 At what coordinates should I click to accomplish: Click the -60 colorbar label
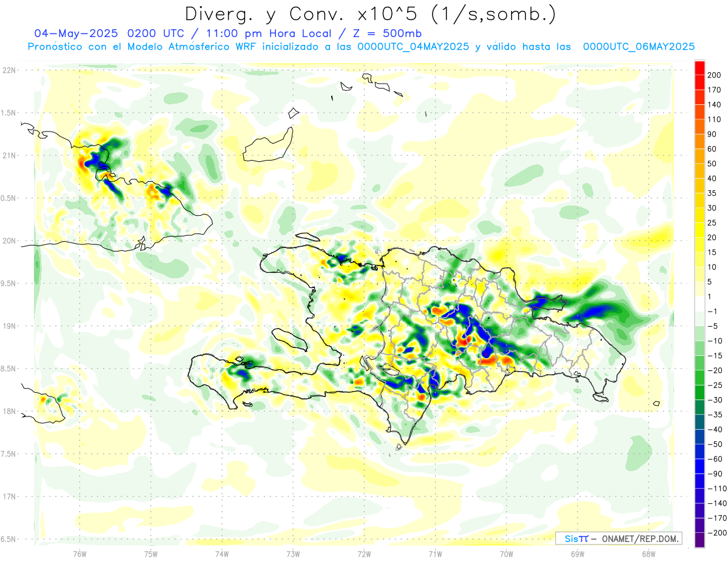point(714,458)
